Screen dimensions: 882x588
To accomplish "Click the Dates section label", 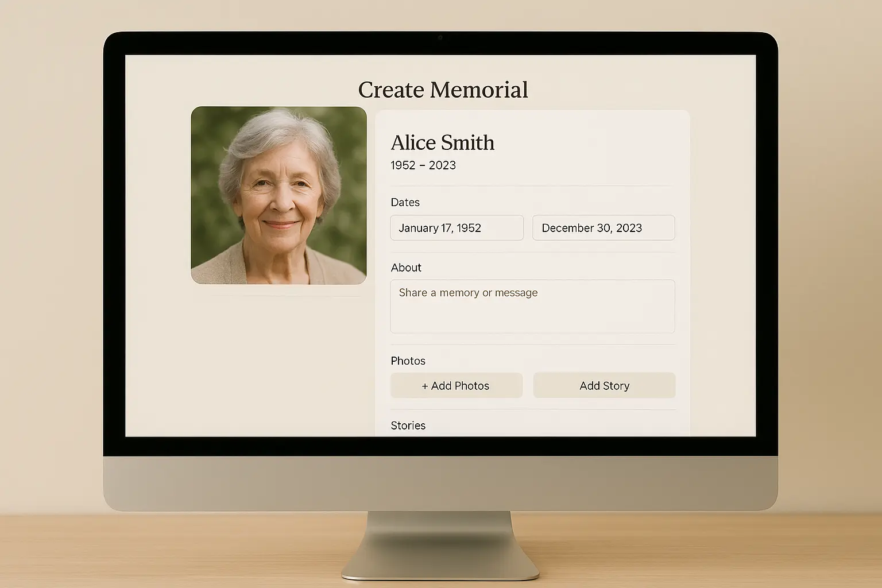I will [x=405, y=202].
